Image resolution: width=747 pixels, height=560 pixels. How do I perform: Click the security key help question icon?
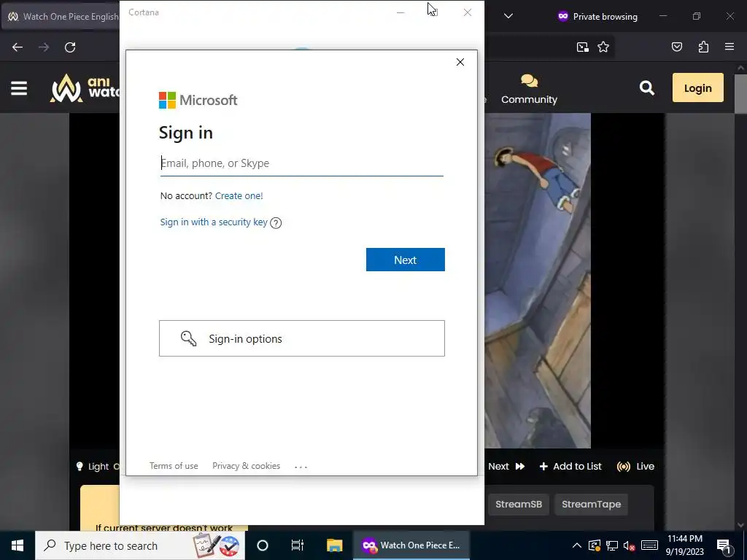point(276,223)
